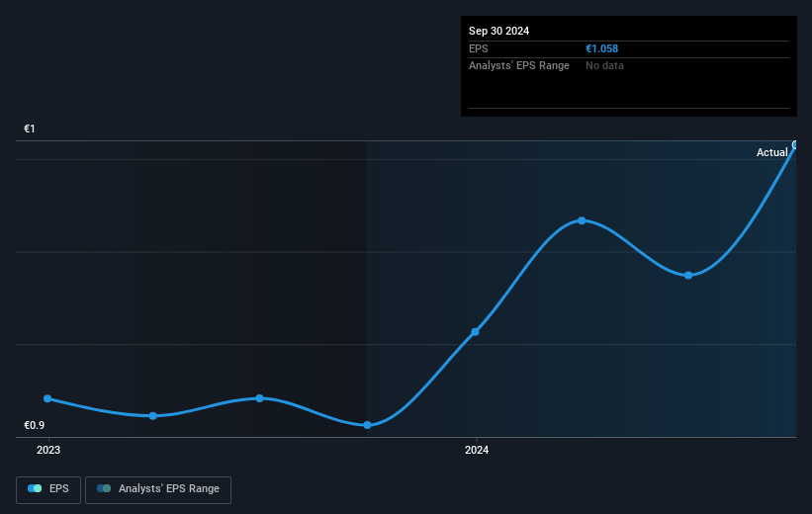Click the 2024 axis label
The width and height of the screenshot is (812, 514).
coord(477,451)
